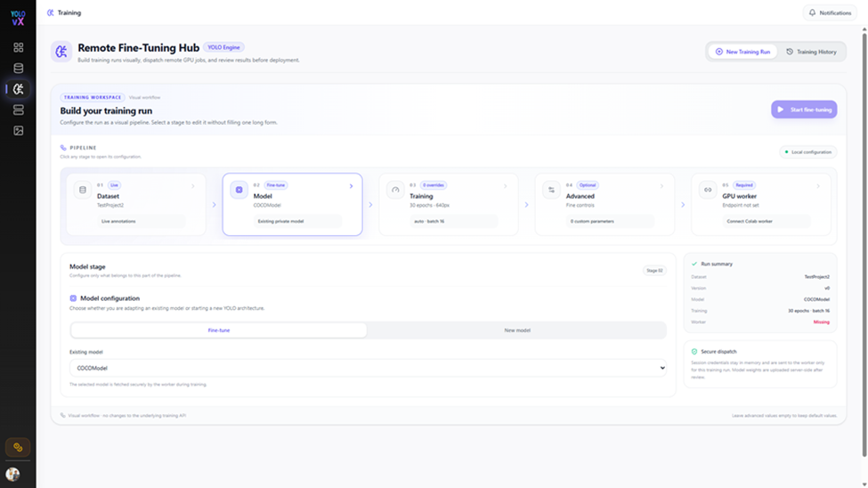Viewport: 868px width, 488px height.
Task: Click the Model configuration icon
Action: pos(73,298)
